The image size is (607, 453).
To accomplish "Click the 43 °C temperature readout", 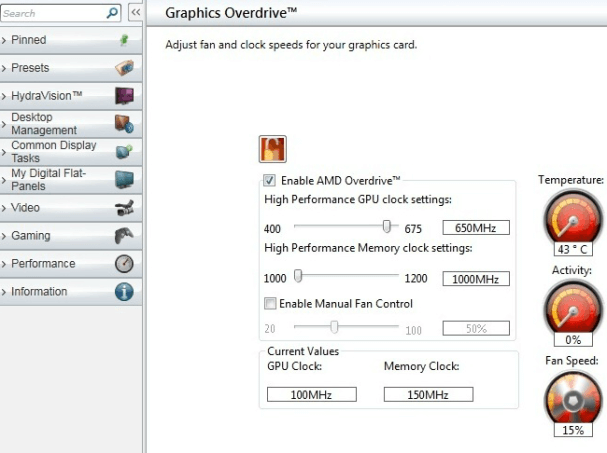I will (573, 249).
